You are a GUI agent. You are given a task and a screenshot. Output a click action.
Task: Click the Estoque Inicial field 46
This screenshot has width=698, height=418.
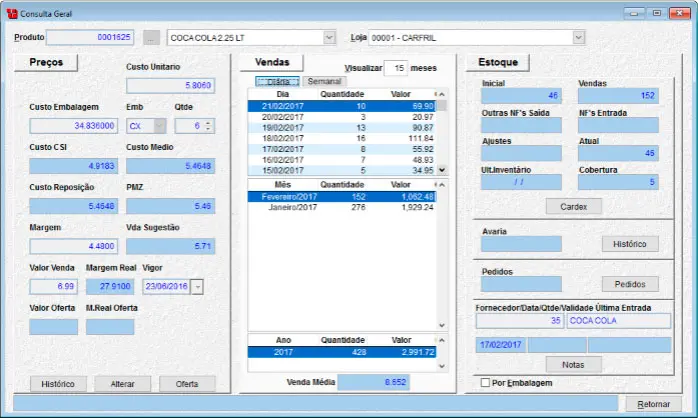[521, 95]
